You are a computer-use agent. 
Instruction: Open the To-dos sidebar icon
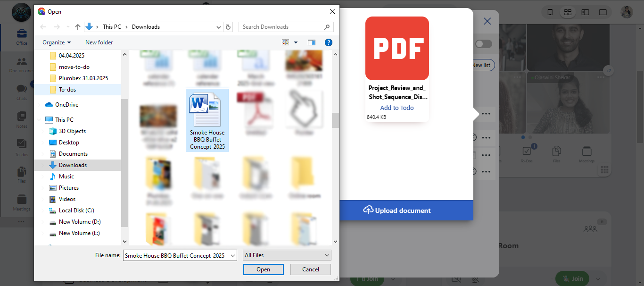22,146
